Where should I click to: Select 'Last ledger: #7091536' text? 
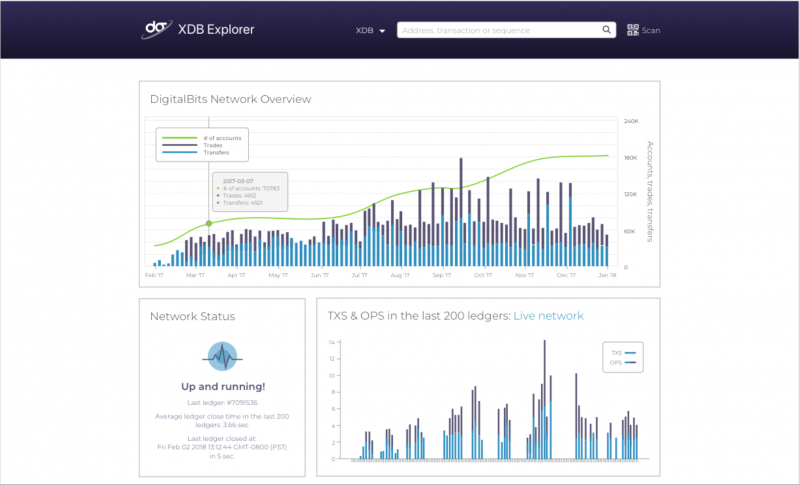coord(222,402)
